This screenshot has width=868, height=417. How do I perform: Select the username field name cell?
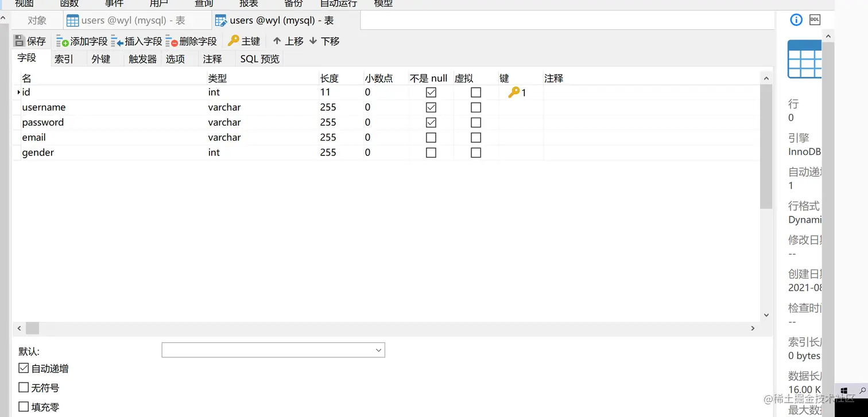[114, 107]
